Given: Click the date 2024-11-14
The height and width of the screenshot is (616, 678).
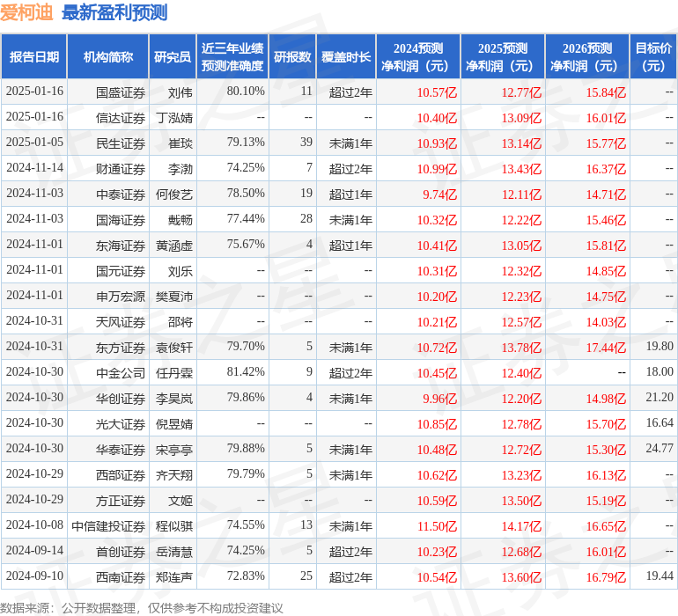Looking at the screenshot, I should click(34, 167).
